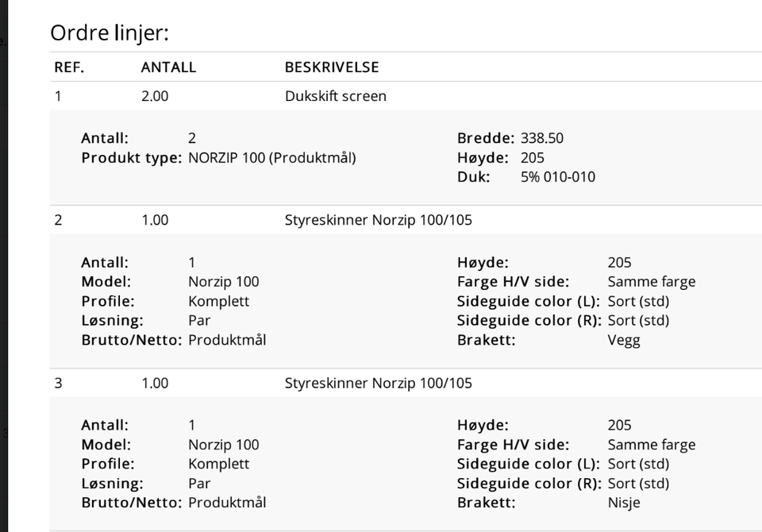Select the 'NORZIP 100 (Produktmål)' product type value
Viewport: 762px width, 532px height.
click(x=271, y=157)
